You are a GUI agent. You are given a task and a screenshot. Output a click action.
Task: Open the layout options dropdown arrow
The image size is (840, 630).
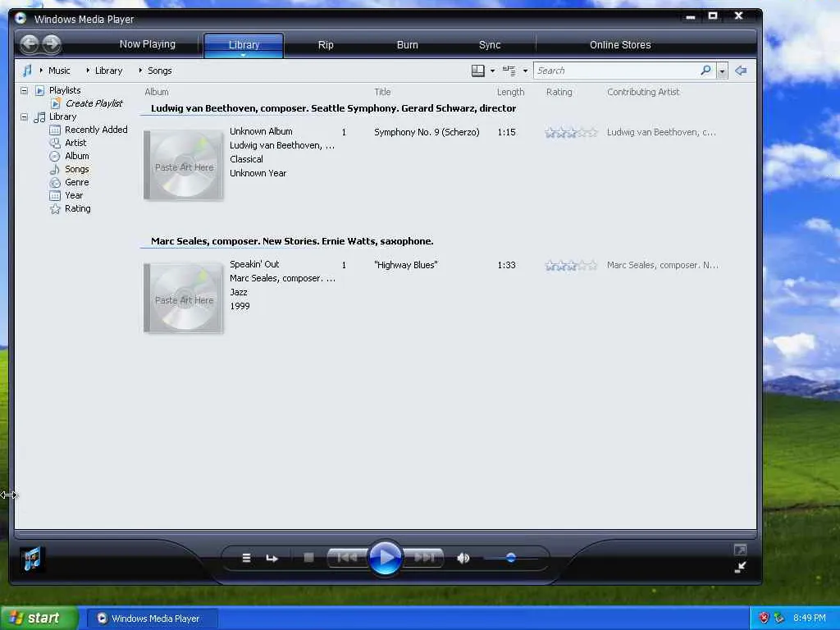point(493,71)
